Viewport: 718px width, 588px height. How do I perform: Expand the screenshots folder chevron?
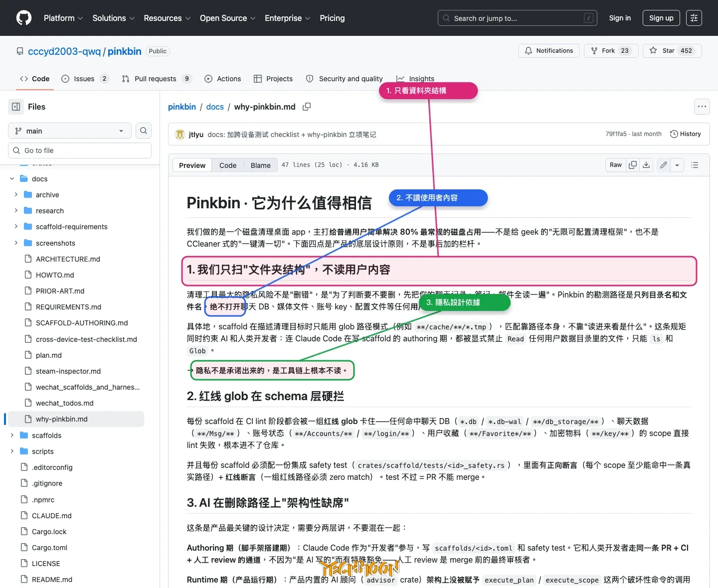coord(16,243)
